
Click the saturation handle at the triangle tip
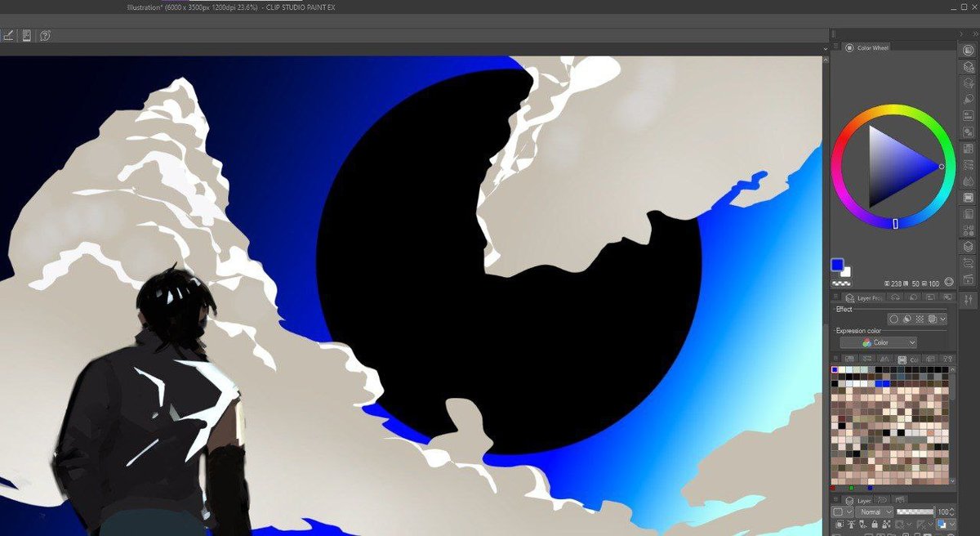coord(942,167)
